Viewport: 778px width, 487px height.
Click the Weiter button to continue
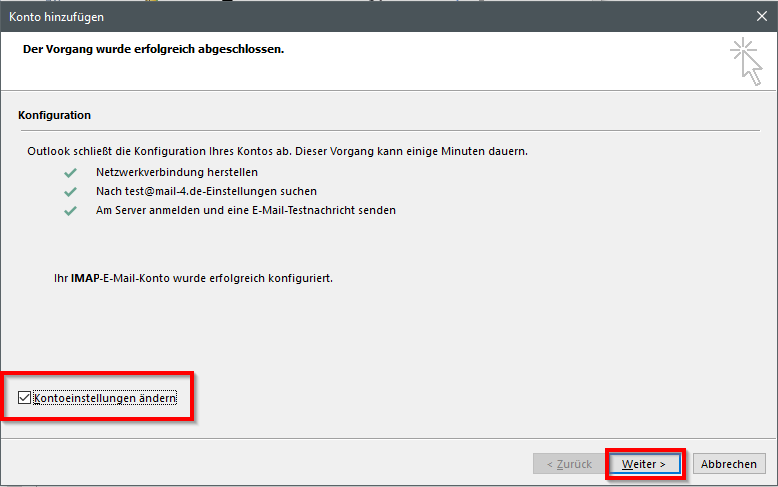644,464
